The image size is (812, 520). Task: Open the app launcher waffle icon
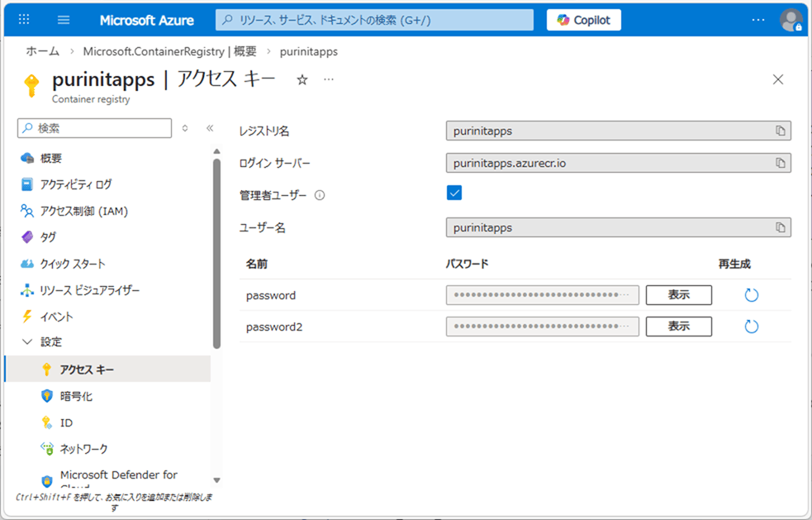23,20
